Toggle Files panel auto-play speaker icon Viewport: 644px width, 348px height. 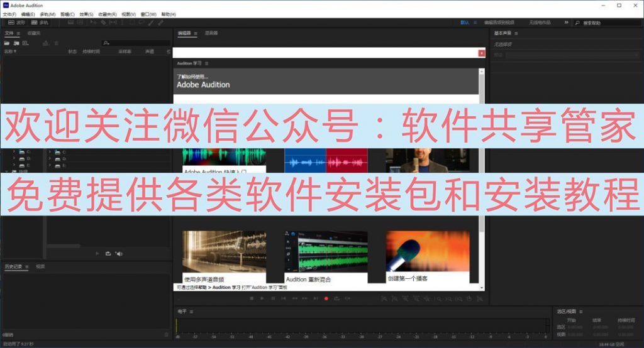(119, 254)
